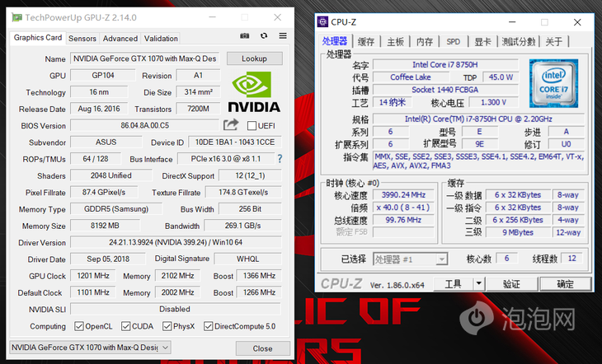
Task: Click the 总线速度 value 99.76 MHz
Action: (x=403, y=220)
